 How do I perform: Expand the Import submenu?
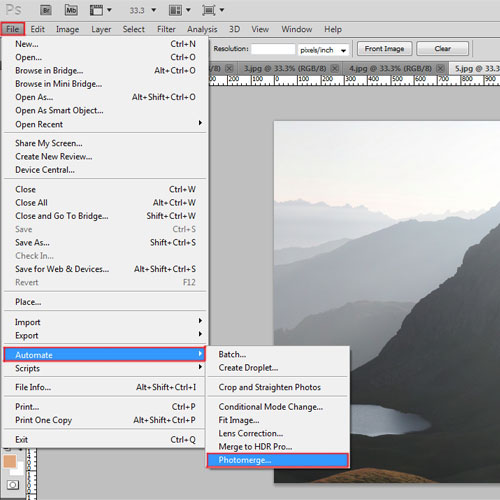[x=200, y=321]
